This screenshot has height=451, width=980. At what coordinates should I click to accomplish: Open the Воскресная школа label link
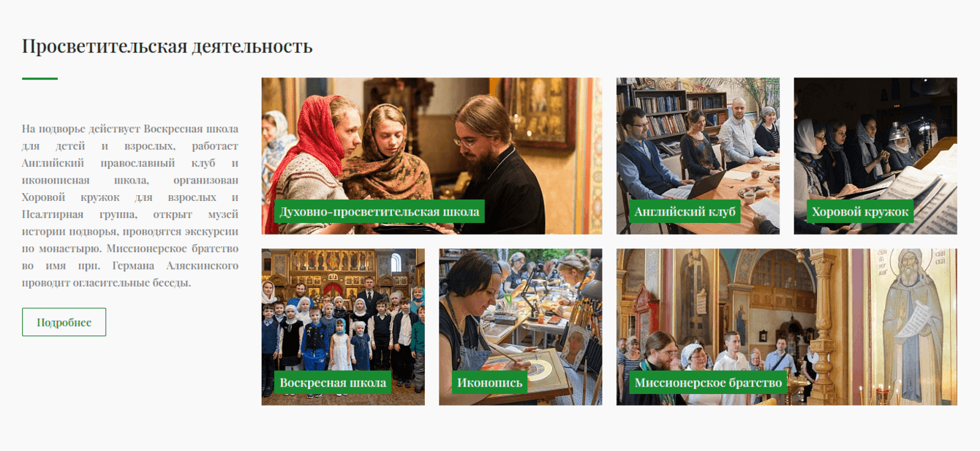(333, 382)
